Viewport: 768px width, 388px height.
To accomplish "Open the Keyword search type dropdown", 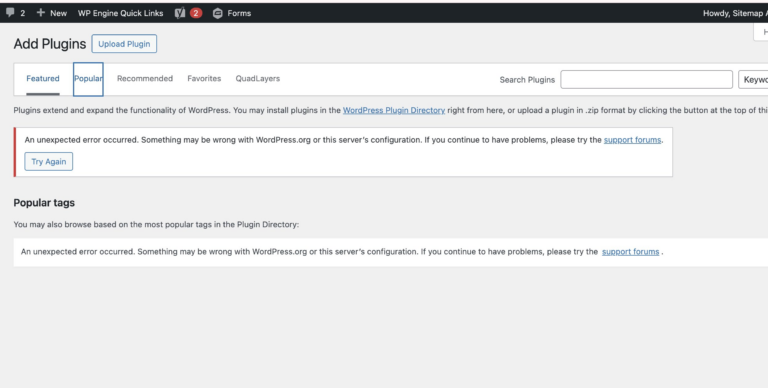I will pyautogui.click(x=753, y=79).
